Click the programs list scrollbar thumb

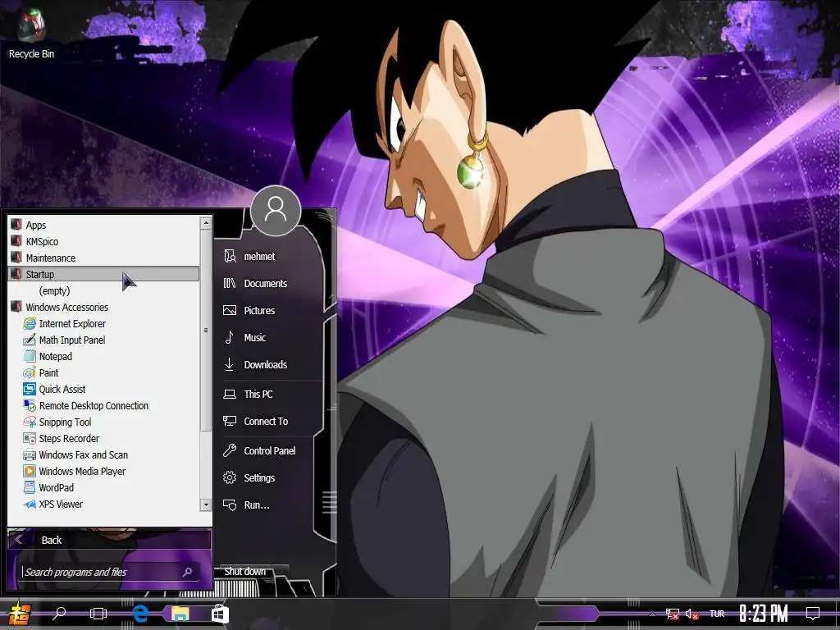point(206,331)
